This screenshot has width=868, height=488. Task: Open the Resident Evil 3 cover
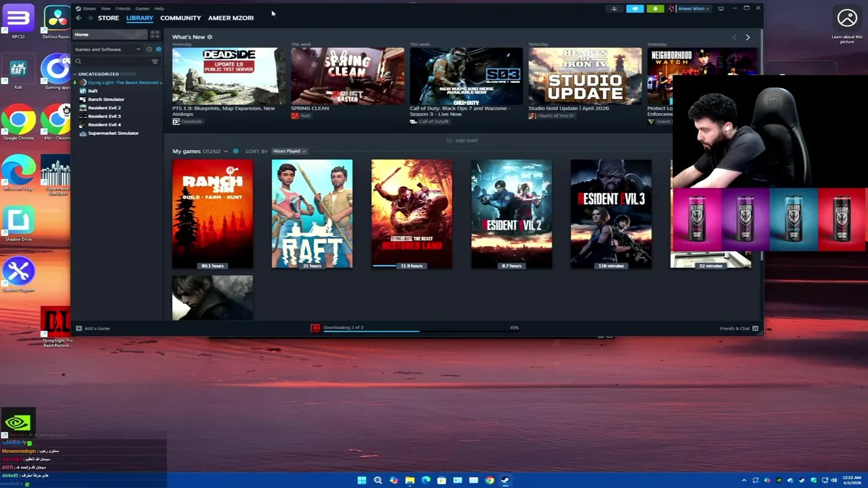[x=611, y=214]
